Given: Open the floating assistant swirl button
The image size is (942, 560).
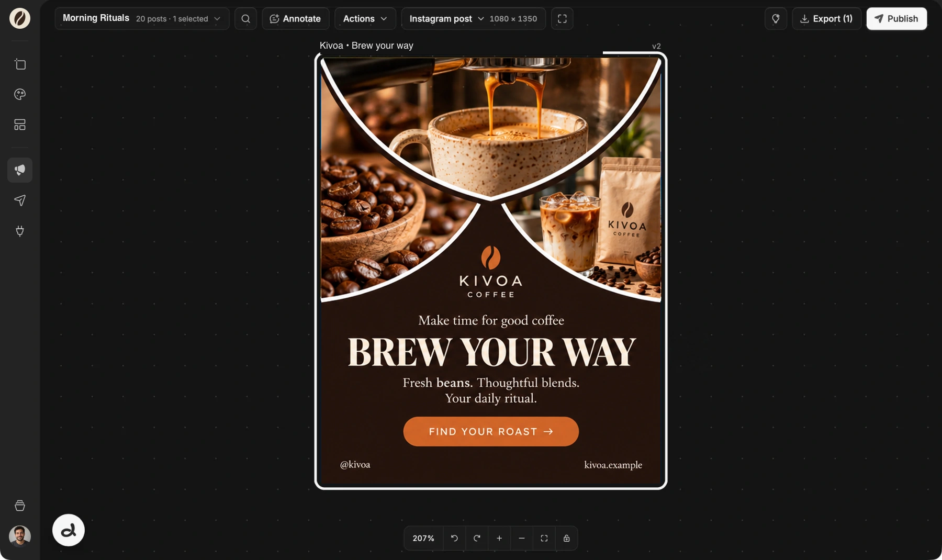Looking at the screenshot, I should [69, 530].
